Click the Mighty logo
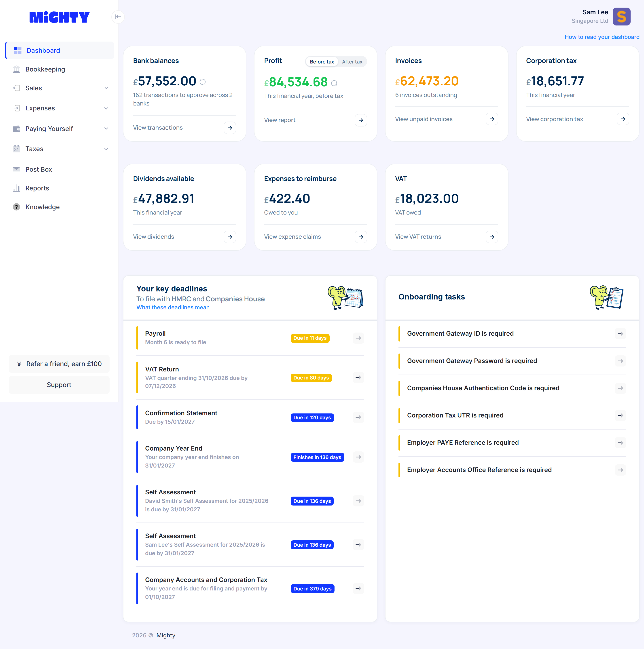Screen dimensions: 644x649 [59, 17]
